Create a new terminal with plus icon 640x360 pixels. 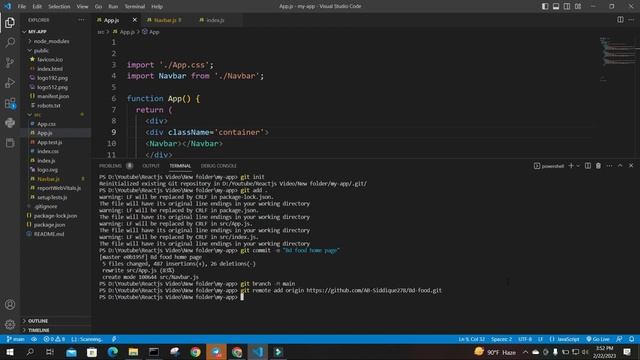point(571,166)
